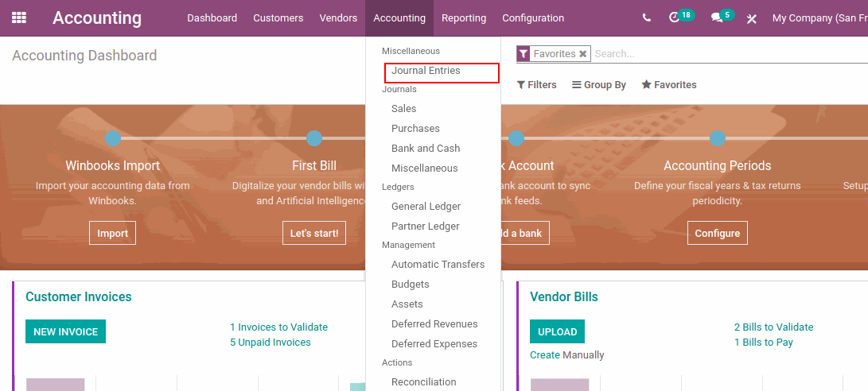Choose Bank and Cash in Journals
This screenshot has width=868, height=391.
tap(426, 149)
